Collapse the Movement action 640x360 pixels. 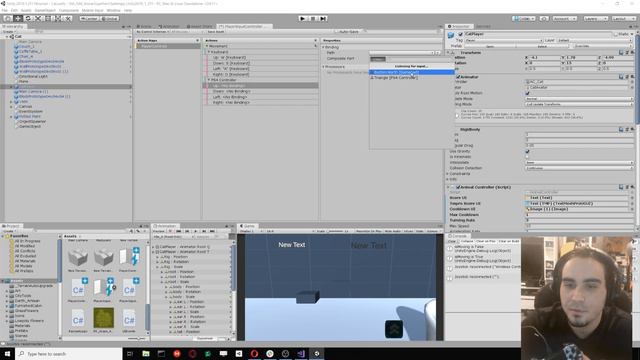207,46
